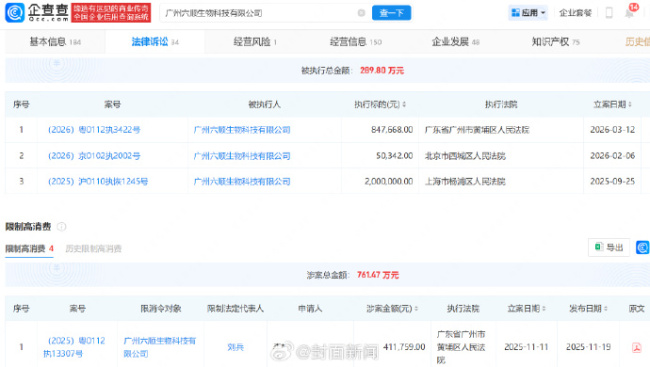The image size is (650, 367).
Task: Open the 经营风险 tab
Action: coord(255,42)
